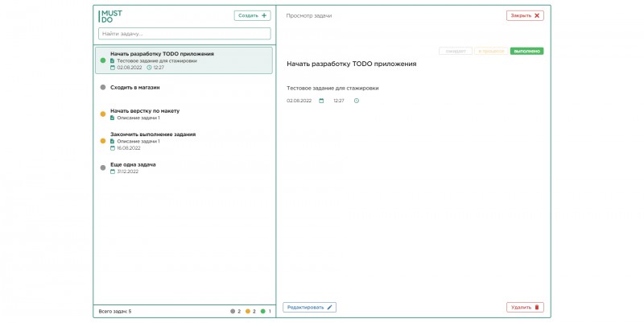Click grey status dot of Еще одна задача

(x=103, y=168)
